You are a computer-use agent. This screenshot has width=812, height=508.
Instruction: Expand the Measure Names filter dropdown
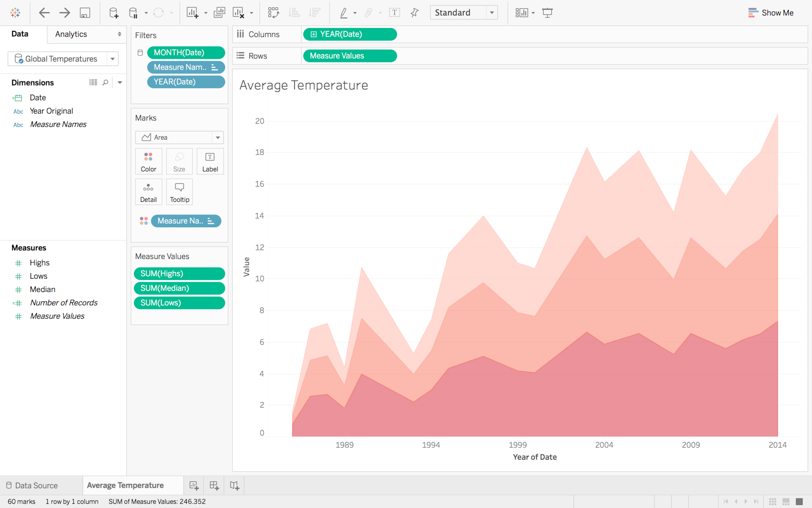(216, 67)
